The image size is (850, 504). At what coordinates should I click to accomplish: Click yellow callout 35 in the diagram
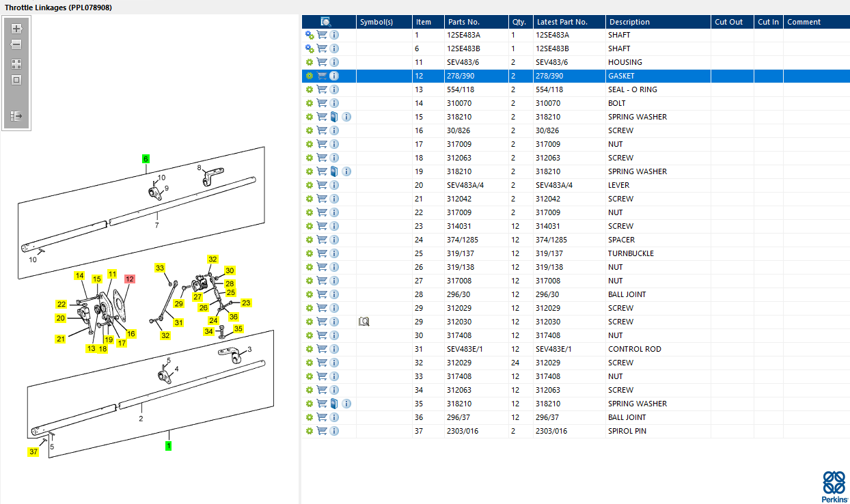pyautogui.click(x=238, y=328)
